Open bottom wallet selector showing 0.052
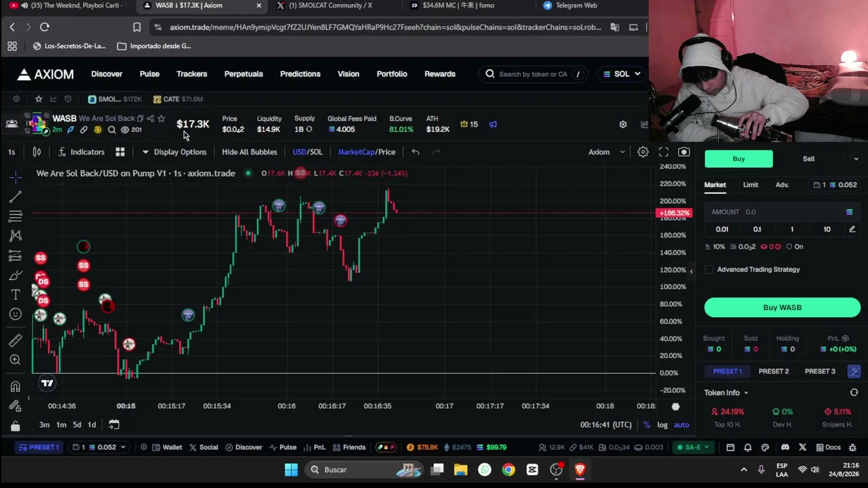Screen dimensions: 868x488 [x=99, y=447]
